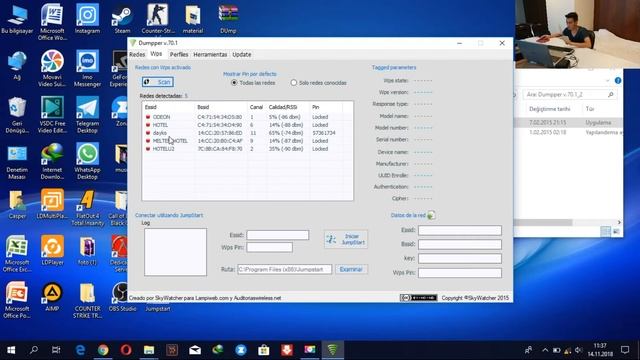The image size is (640, 360).
Task: Open the Herramientas tab
Action: [210, 54]
